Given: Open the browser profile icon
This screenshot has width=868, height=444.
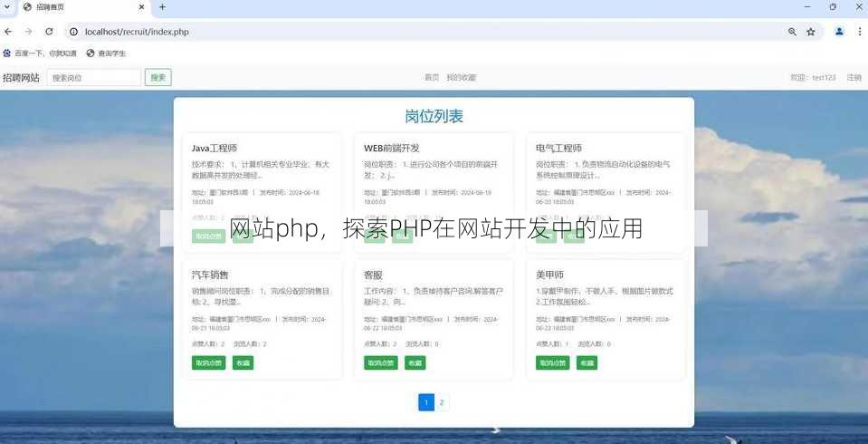Looking at the screenshot, I should coord(839,32).
